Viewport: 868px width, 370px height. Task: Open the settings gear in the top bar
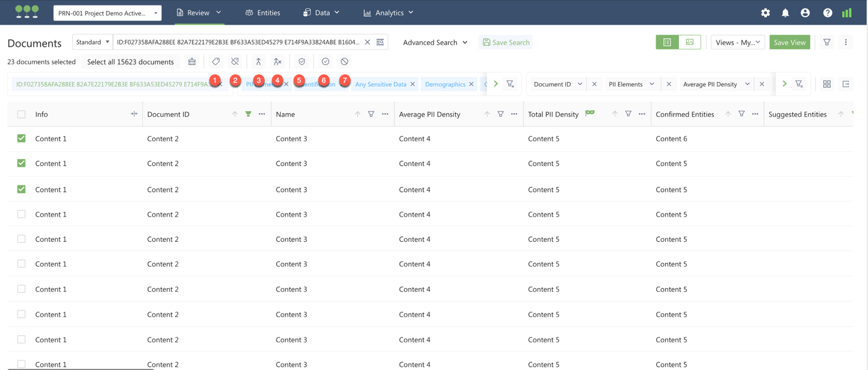765,13
